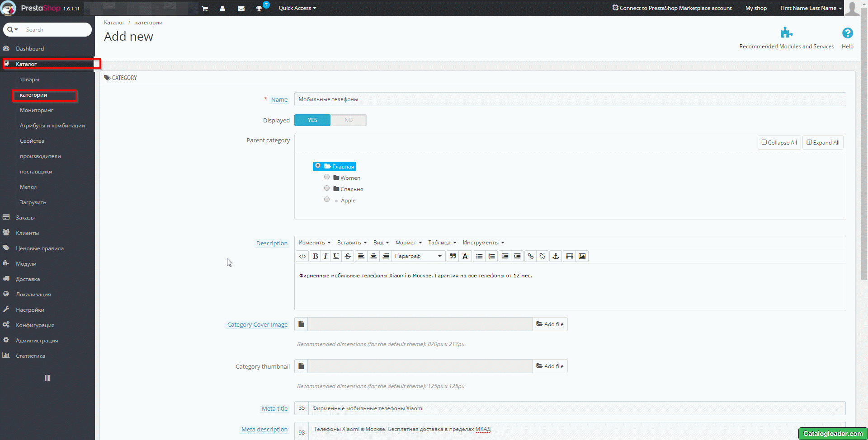Open the Статистика sidebar section

tap(30, 356)
